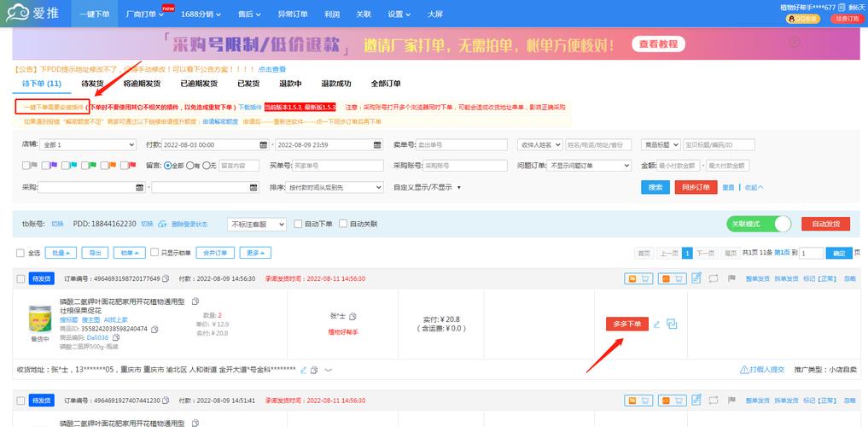Enable the 自动下单 checkbox
This screenshot has height=427, width=868.
(299, 224)
